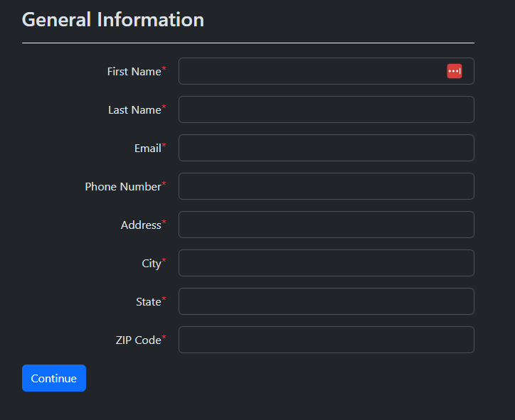Select the State text field

point(326,301)
